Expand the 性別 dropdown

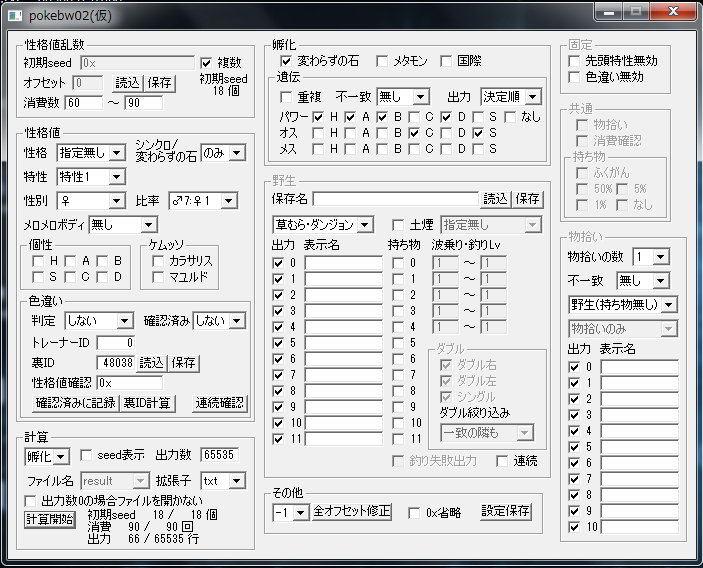(x=91, y=201)
